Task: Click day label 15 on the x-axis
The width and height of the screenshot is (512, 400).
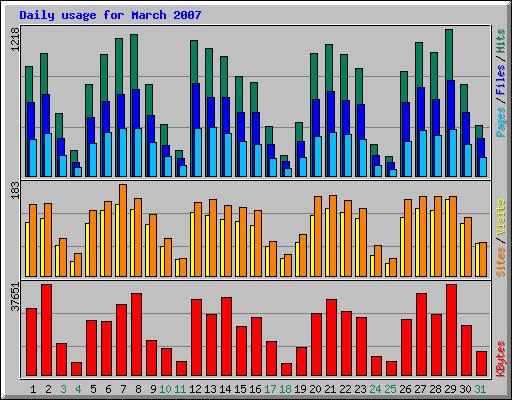Action: [x=240, y=389]
